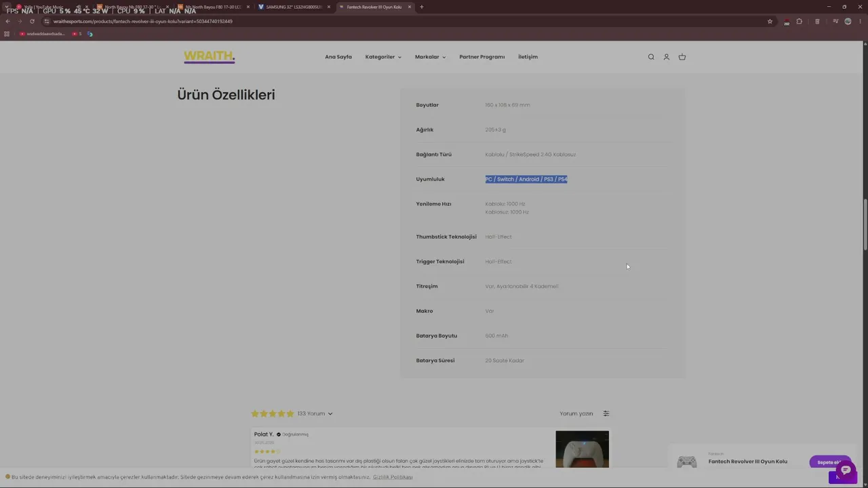Switch to the SAMSUNG 32" tab
868x488 pixels.
[294, 7]
